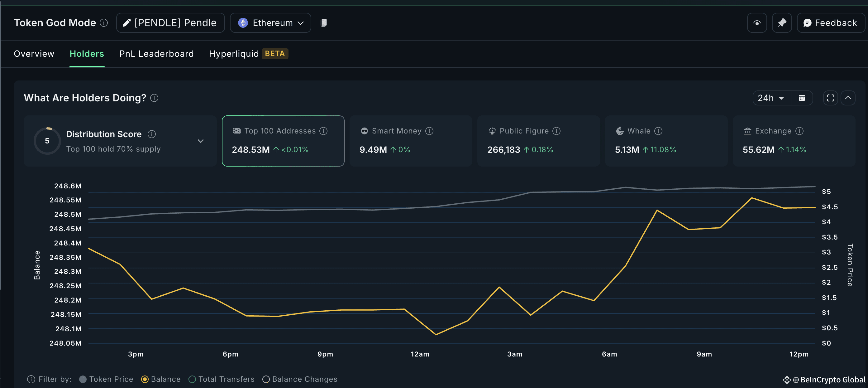The image size is (868, 388).
Task: Select the Smart Money card
Action: point(411,141)
